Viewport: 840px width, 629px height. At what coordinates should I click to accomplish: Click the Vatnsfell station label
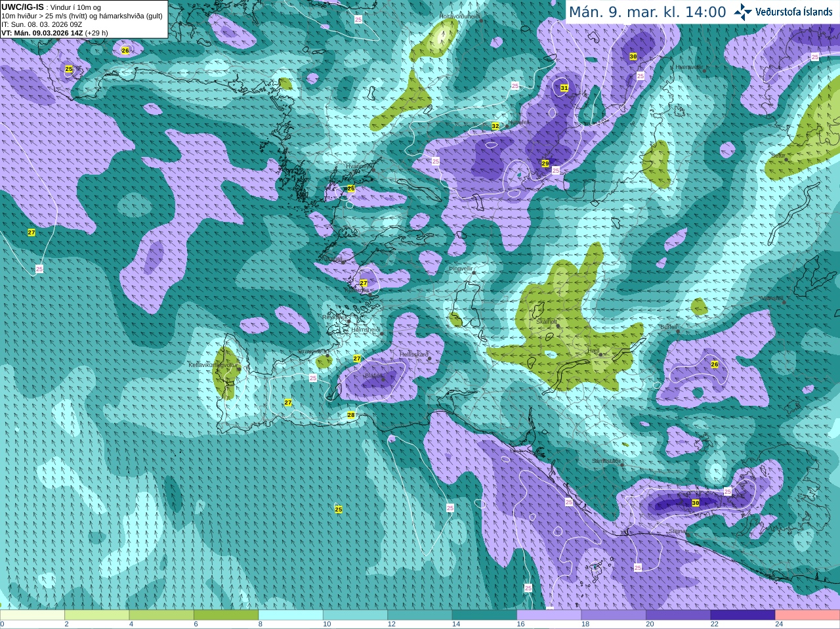772,298
